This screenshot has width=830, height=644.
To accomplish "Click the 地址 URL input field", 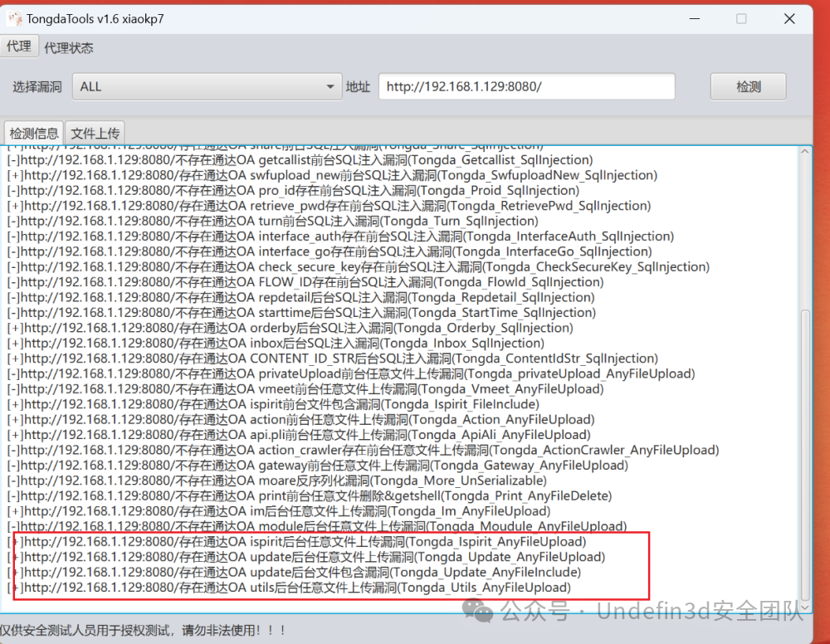I will 527,87.
